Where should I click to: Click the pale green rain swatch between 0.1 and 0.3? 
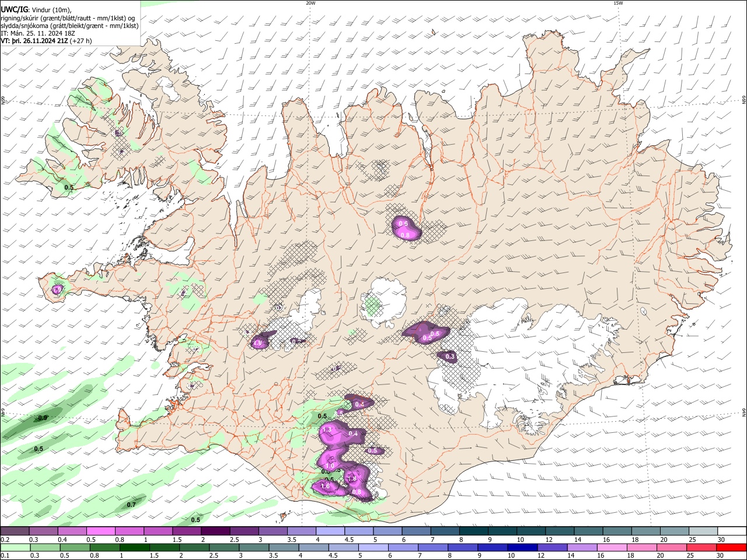click(15, 547)
